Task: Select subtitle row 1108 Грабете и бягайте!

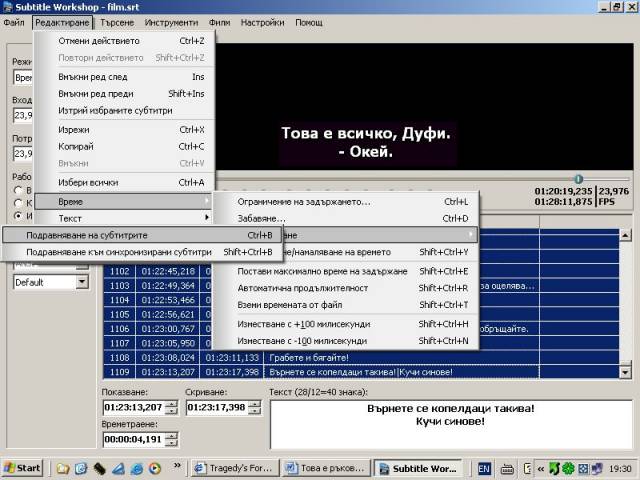Action: 361,358
